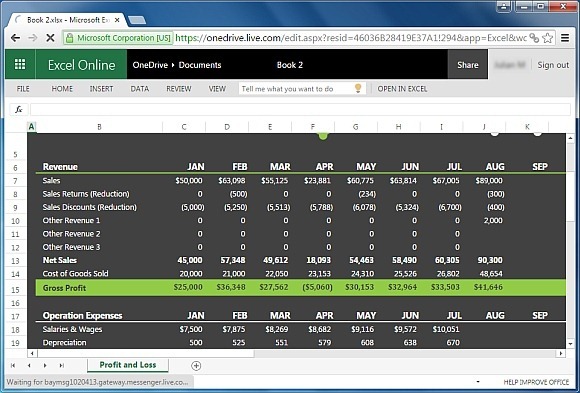Go to previous sheet tab arrow
This screenshot has height=393, width=580.
pyautogui.click(x=29, y=366)
